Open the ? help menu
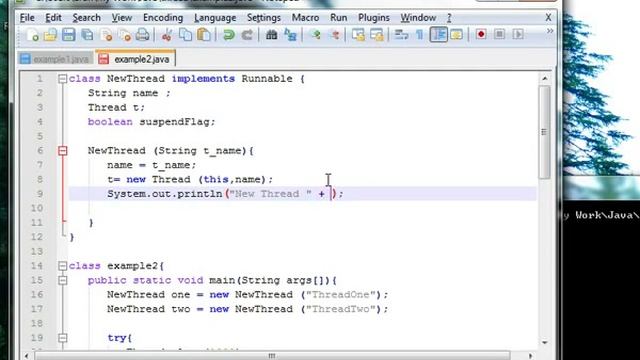The image size is (640, 360). point(449,18)
